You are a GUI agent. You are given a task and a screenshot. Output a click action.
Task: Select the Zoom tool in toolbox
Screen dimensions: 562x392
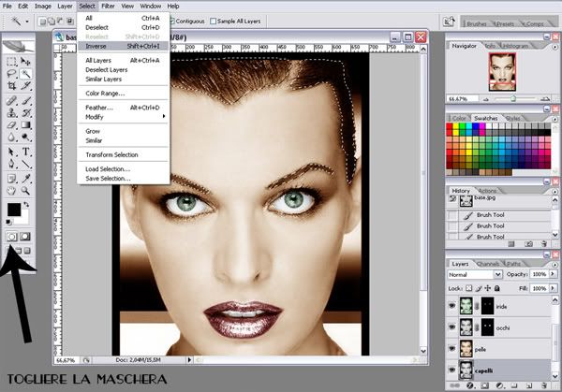(25, 191)
